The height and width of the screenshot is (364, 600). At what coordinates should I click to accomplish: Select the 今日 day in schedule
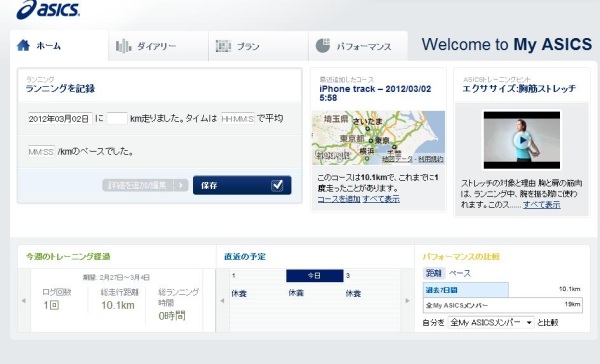pyautogui.click(x=315, y=276)
